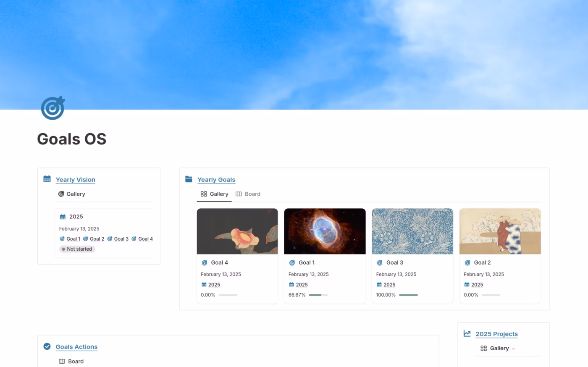Open the Goal 4 flower cover thumbnail
This screenshot has width=588, height=367.
[237, 231]
